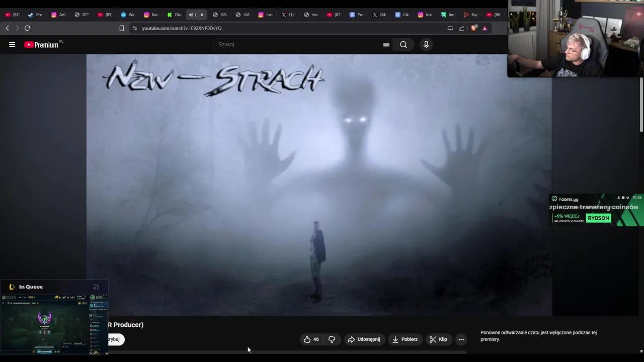Screen dimensions: 644x362
Task: Click the webcam overlay of streamer
Action: [576, 39]
